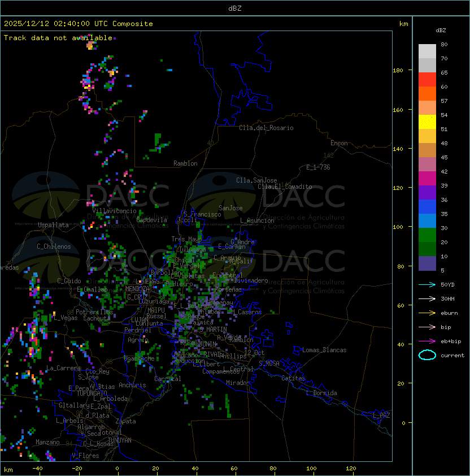Click the Uspallata label on the map
The height and width of the screenshot is (476, 470).
tap(53, 225)
